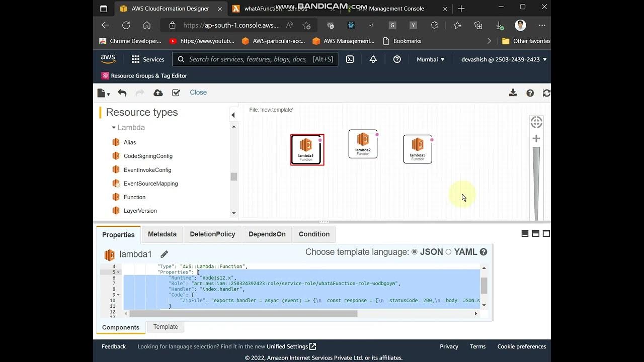The image size is (644, 362).
Task: Select the CodeSigningConfig resource type
Action: pyautogui.click(x=148, y=156)
